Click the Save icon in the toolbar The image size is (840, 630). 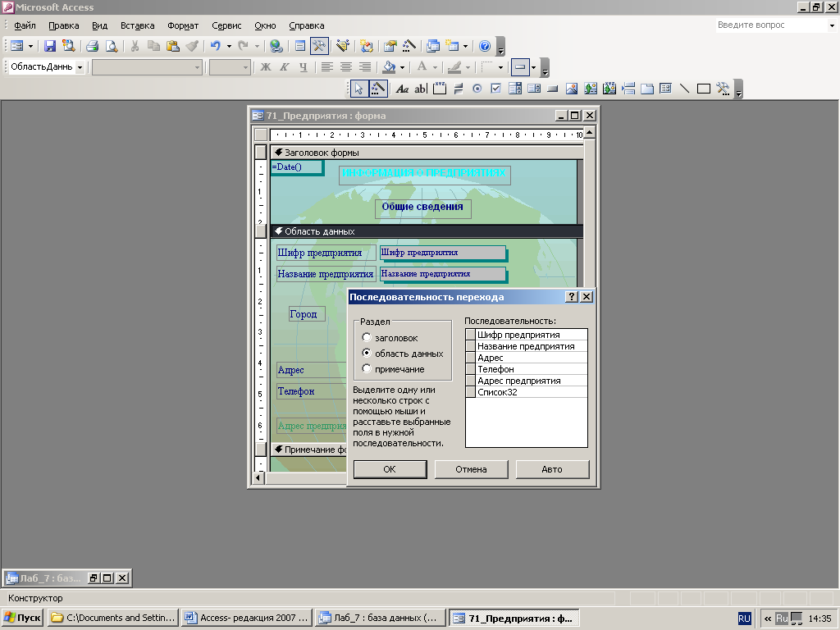click(50, 46)
